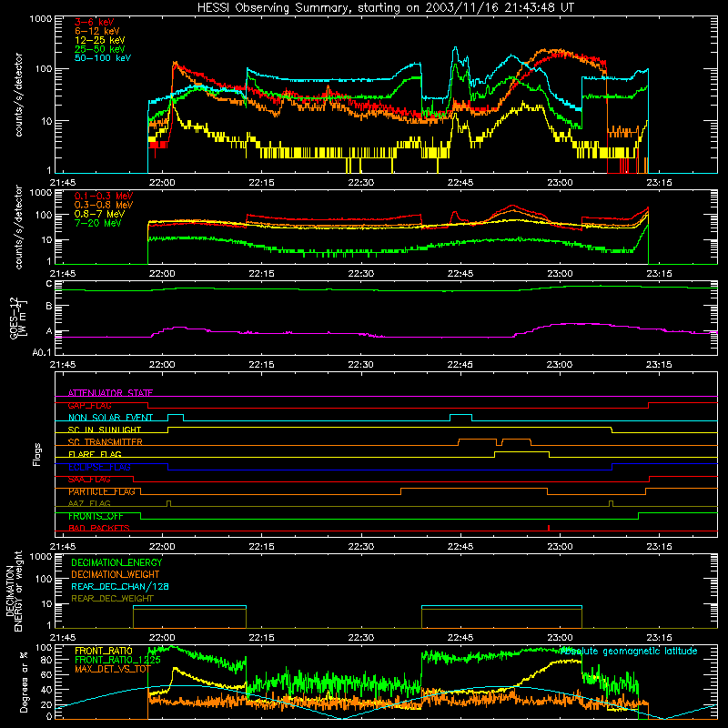Screen dimensions: 728x728
Task: Select the DECIMATION_ENERGY legend entry
Action: (x=116, y=562)
